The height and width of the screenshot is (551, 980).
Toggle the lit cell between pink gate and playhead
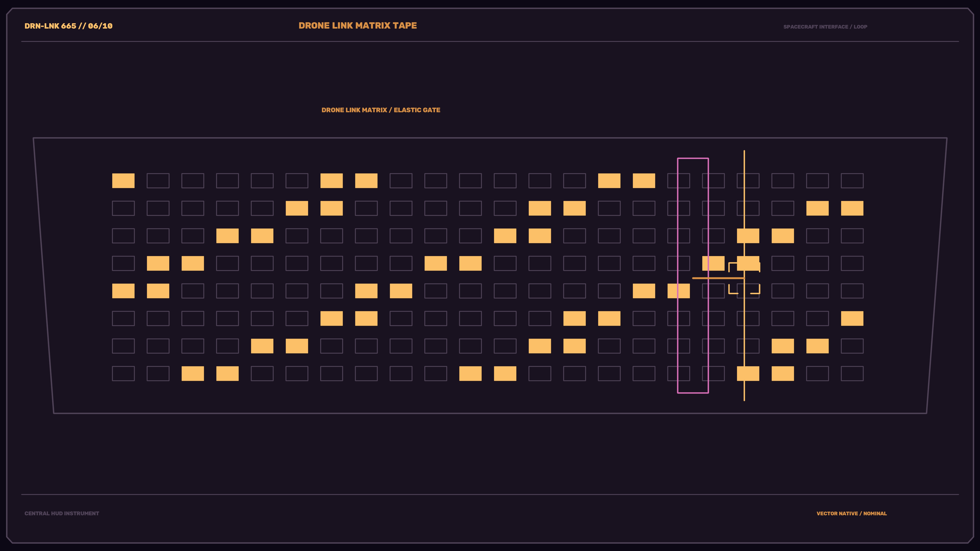coord(713,263)
